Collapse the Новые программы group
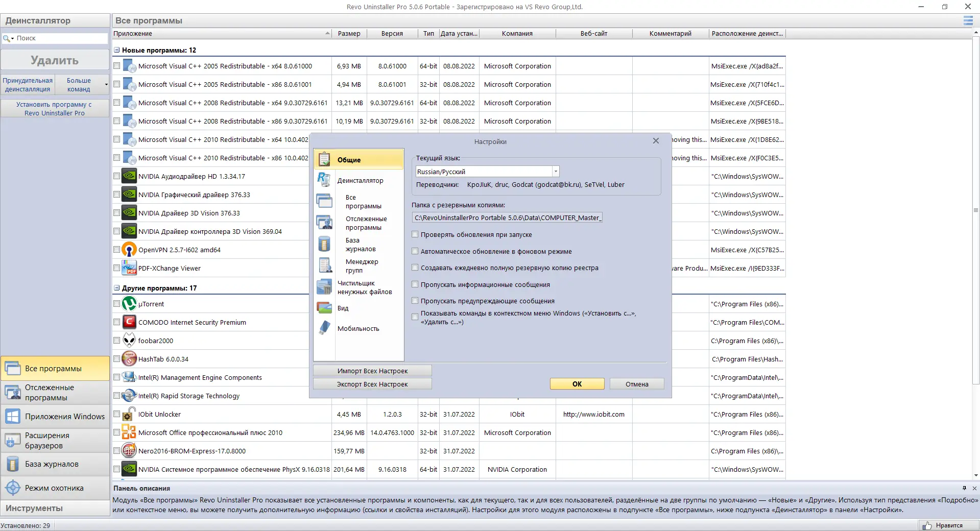Screen dimensions: 980x531 [117, 50]
